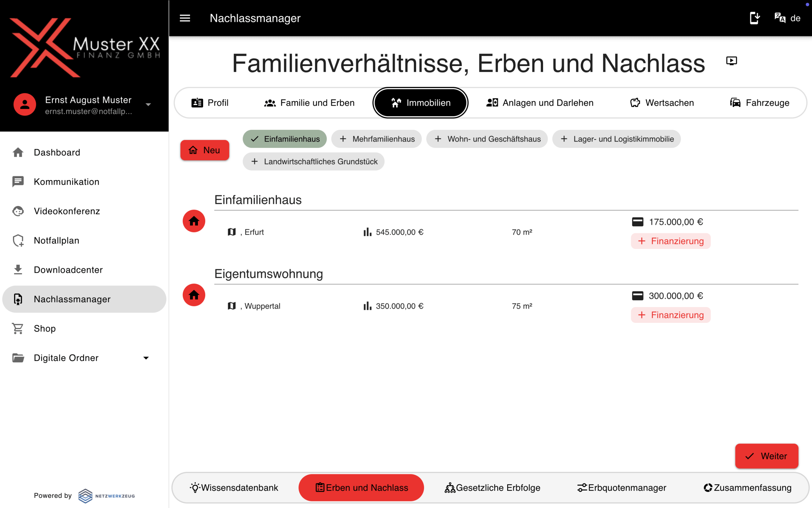Screen dimensions: 812x508
Task: Select the Immobilien tab
Action: pos(420,103)
